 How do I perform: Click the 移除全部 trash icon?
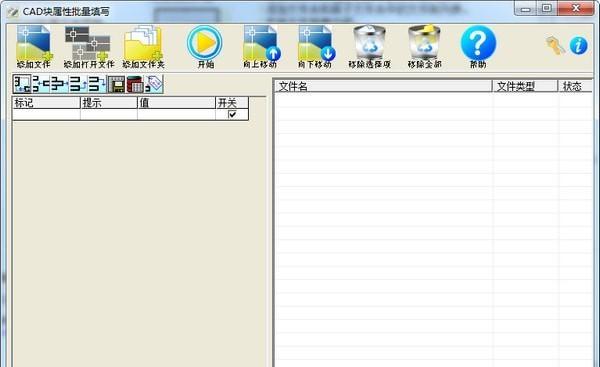point(424,42)
